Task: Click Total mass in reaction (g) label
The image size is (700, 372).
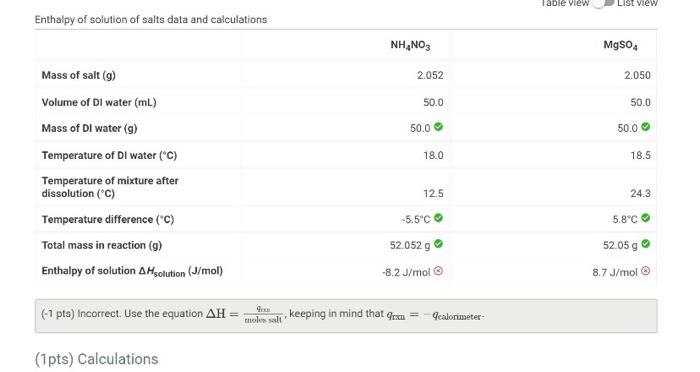Action: 102,245
